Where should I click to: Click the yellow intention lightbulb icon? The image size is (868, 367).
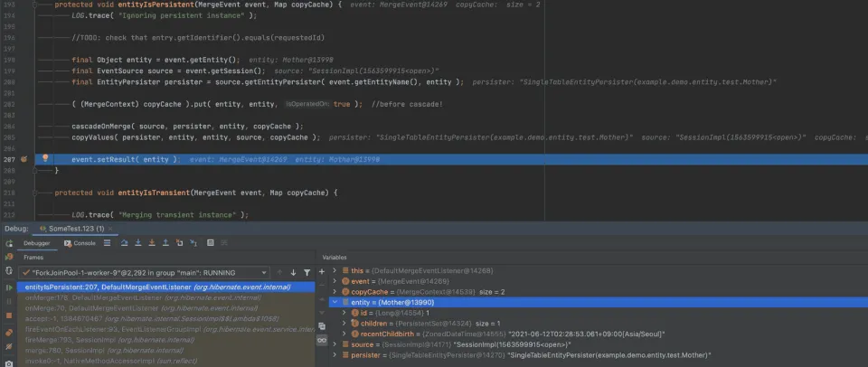[x=45, y=158]
